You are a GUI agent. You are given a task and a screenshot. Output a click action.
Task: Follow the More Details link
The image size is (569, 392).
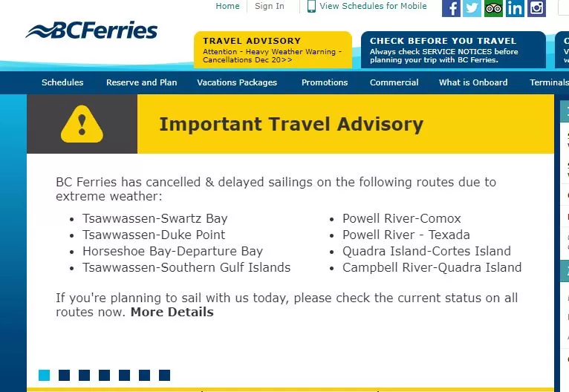point(172,312)
